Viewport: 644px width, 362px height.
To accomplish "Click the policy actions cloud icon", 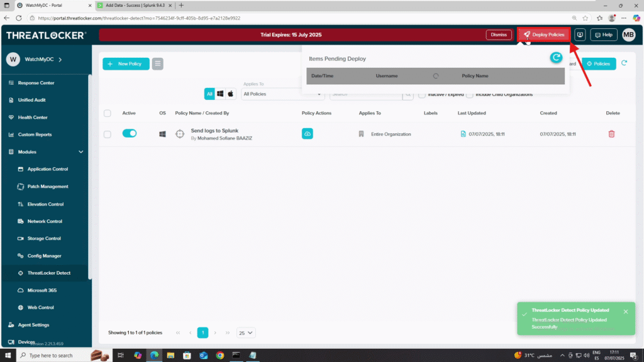I will tap(307, 134).
